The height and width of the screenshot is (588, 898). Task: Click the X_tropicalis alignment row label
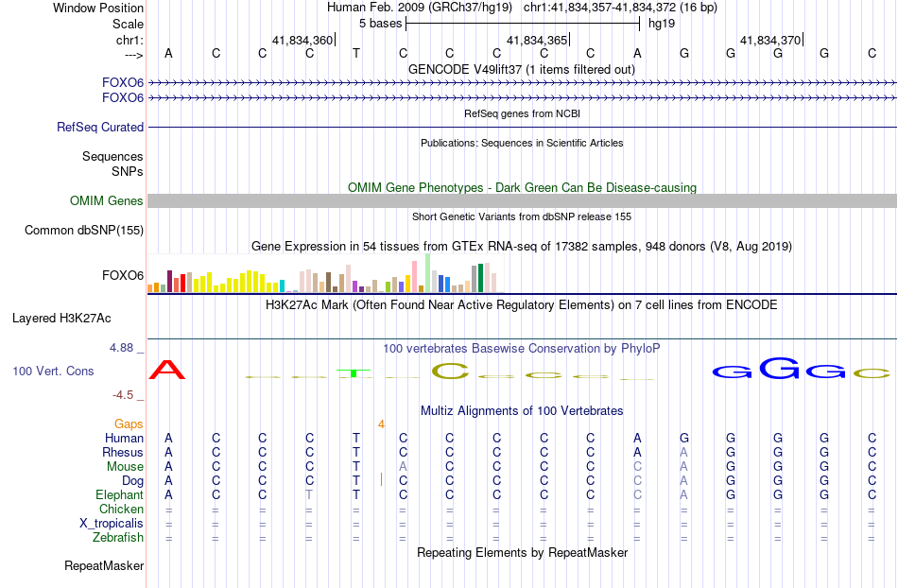[x=112, y=524]
